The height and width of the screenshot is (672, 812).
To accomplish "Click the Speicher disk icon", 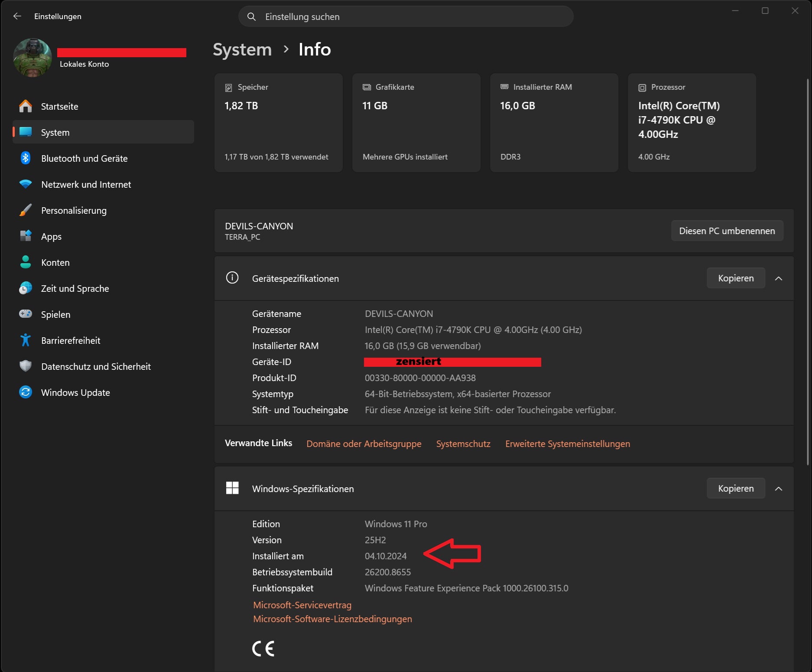I will coord(228,88).
